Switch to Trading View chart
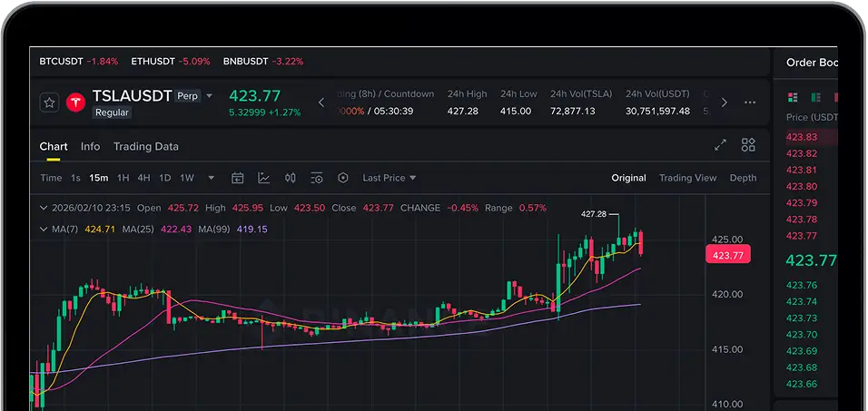 (x=687, y=178)
